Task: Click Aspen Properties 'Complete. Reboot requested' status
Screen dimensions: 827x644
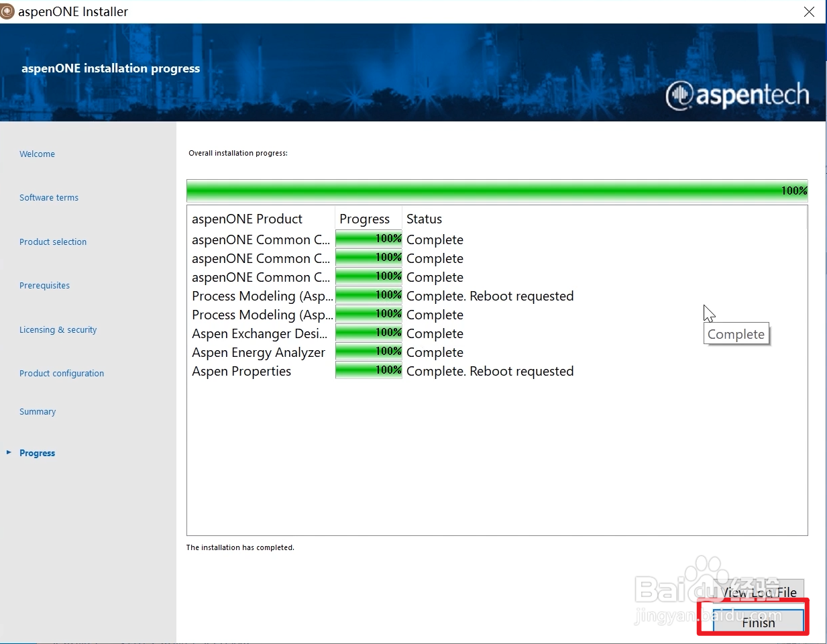Action: coord(490,371)
